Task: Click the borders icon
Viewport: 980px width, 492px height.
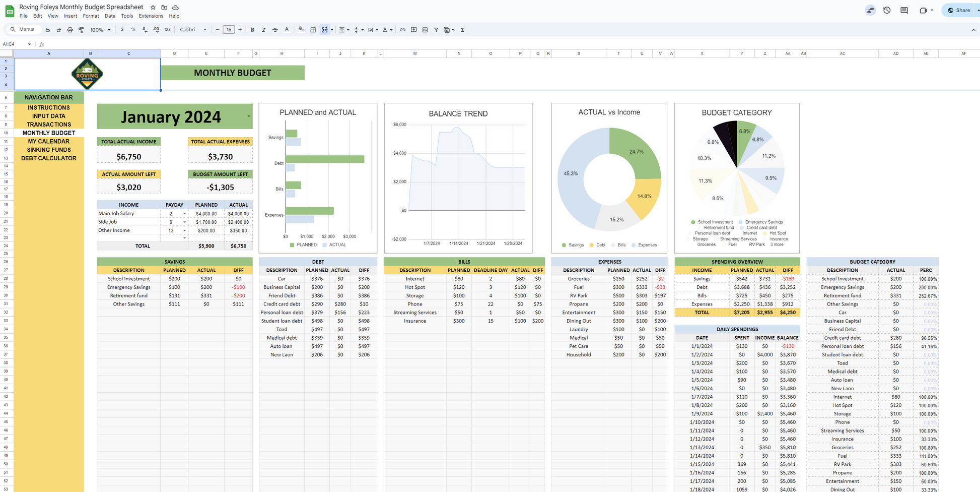Action: click(313, 30)
